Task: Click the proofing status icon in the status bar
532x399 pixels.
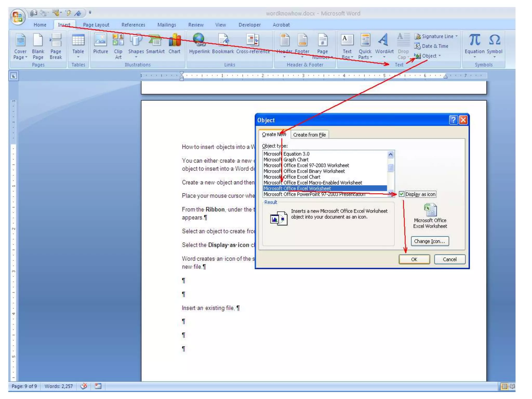Action: point(84,386)
